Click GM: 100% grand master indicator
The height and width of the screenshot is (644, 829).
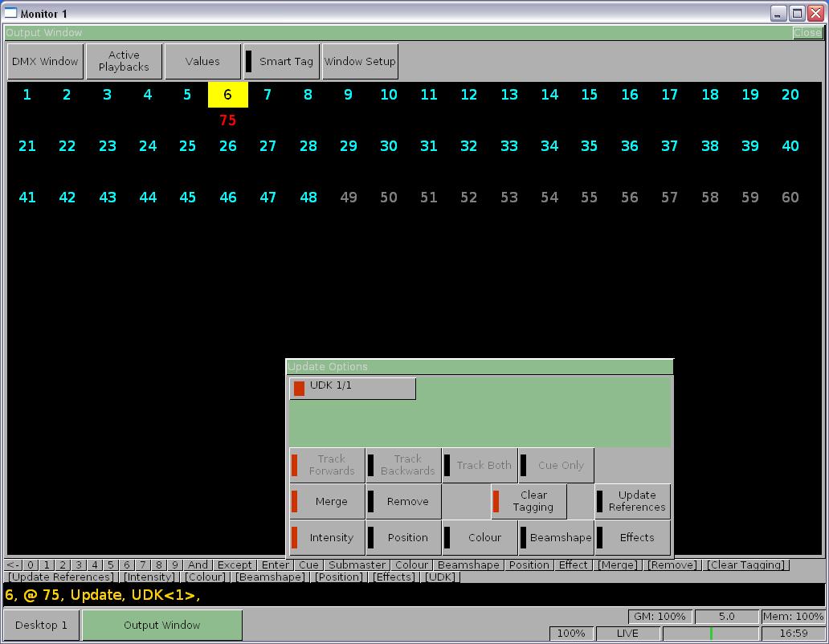660,617
